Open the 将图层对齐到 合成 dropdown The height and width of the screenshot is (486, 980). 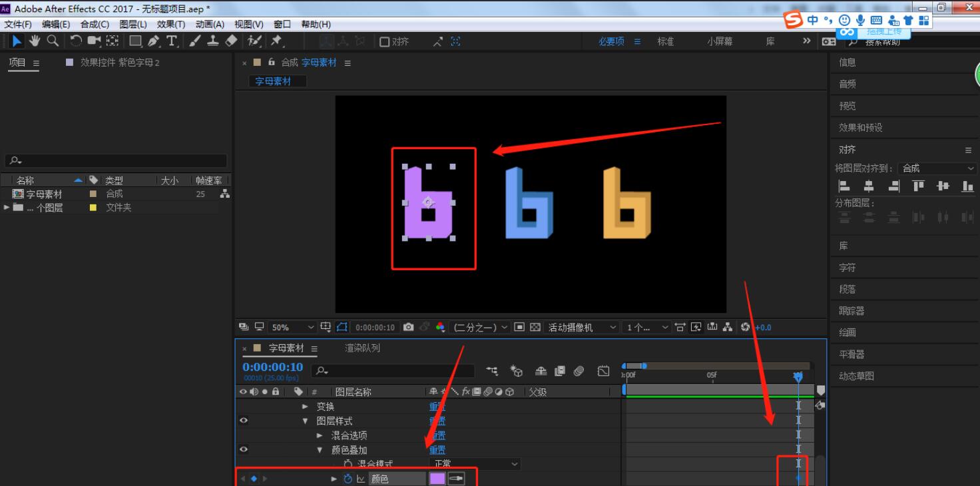point(937,168)
